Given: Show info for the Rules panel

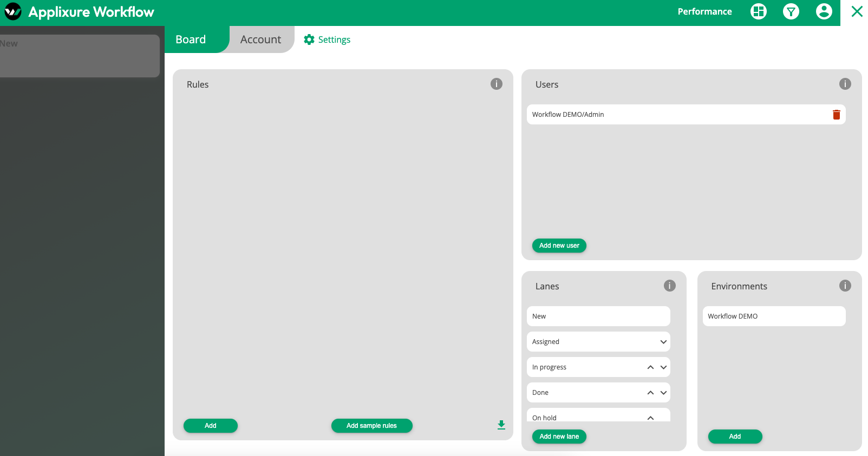Looking at the screenshot, I should coord(497,84).
